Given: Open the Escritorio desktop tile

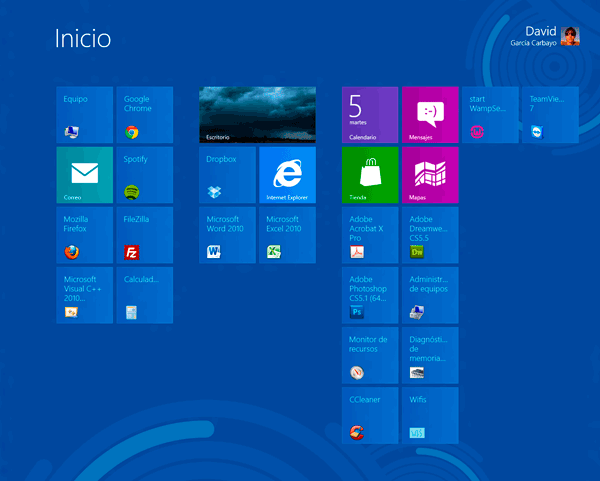Looking at the screenshot, I should (x=258, y=115).
